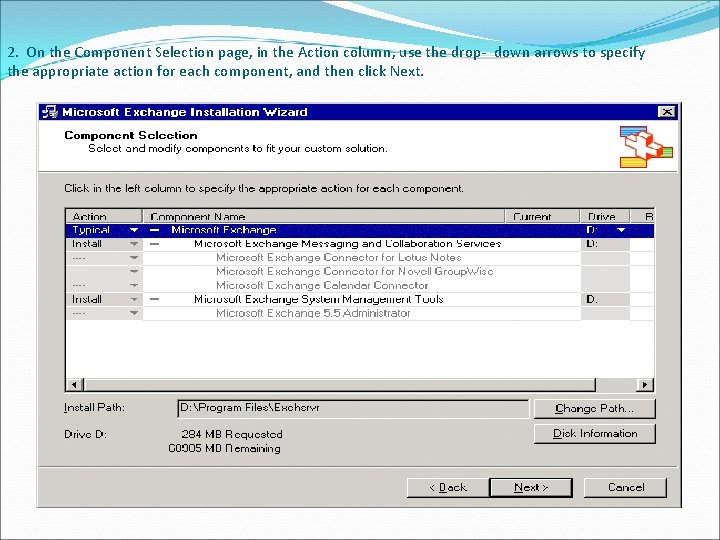
Task: Open action dropdown for Messaging and Collaboration Services
Action: pyautogui.click(x=134, y=244)
